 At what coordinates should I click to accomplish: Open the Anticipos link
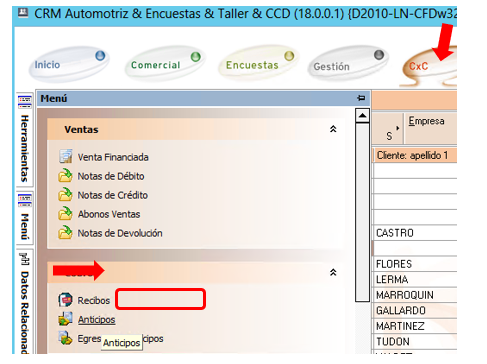(96, 320)
